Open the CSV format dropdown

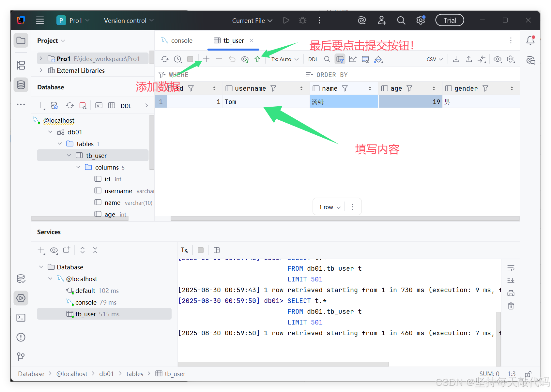pyautogui.click(x=435, y=59)
